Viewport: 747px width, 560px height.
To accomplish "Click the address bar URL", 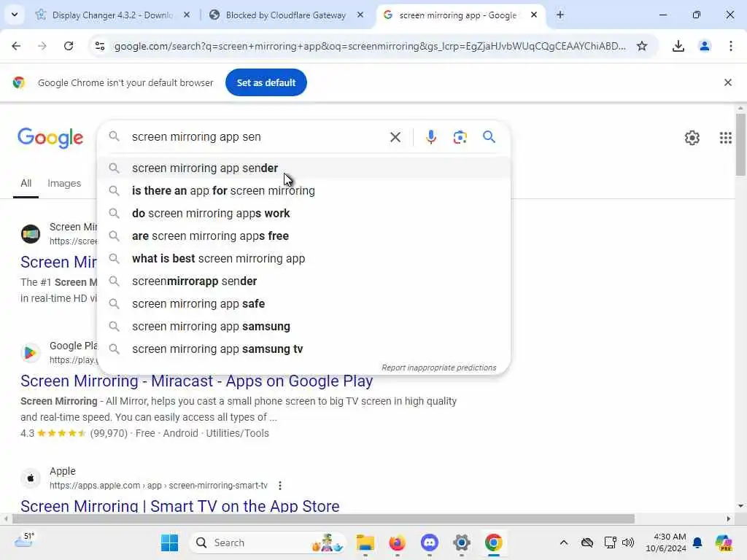I will coord(370,46).
